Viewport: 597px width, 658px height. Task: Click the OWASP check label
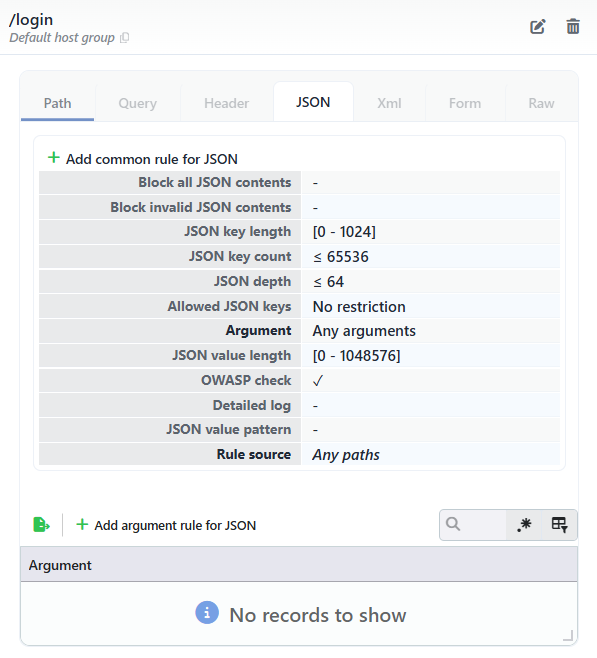(x=246, y=380)
